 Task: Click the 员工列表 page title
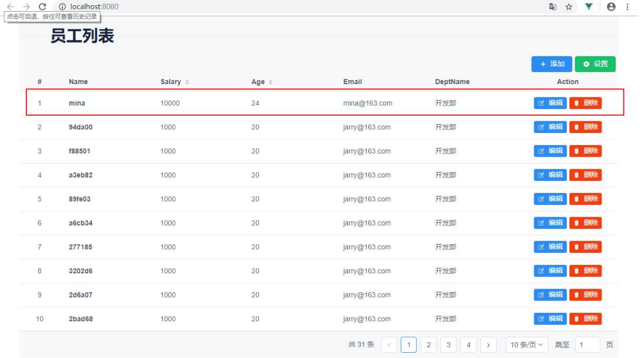[82, 37]
